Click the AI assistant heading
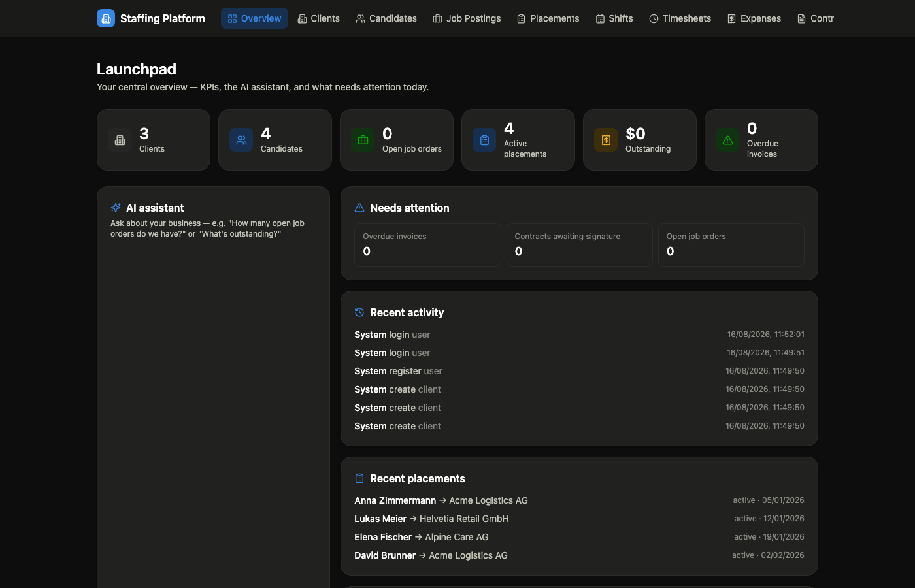This screenshot has height=588, width=915. [x=155, y=208]
